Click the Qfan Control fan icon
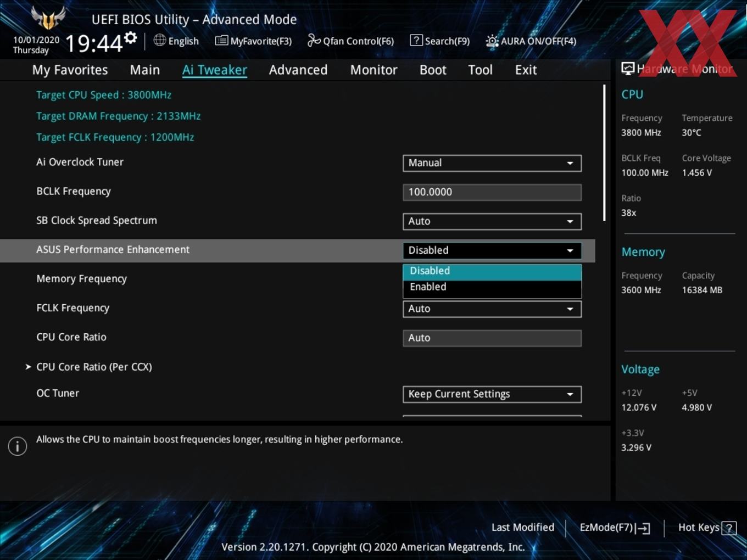The image size is (747, 560). 314,40
